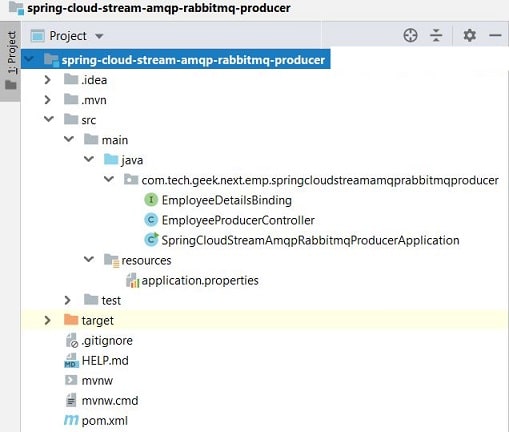Click the application.properties file icon
The height and width of the screenshot is (432, 509).
tap(132, 280)
